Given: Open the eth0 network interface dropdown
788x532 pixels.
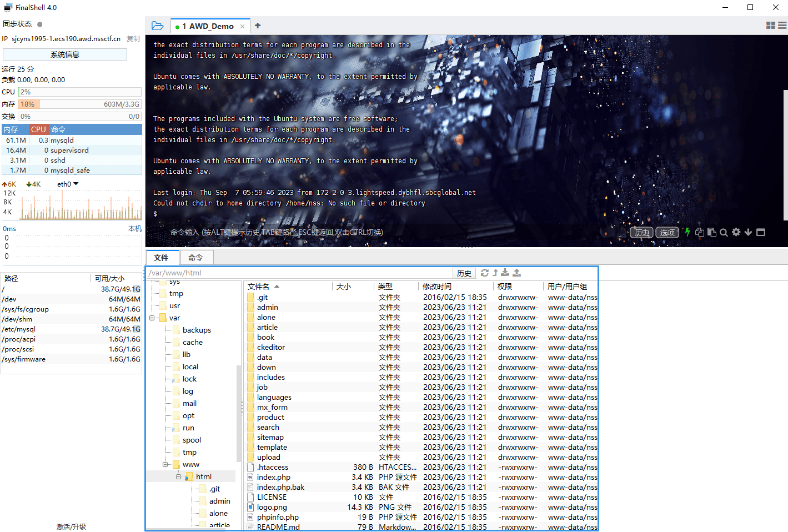Looking at the screenshot, I should [x=68, y=184].
